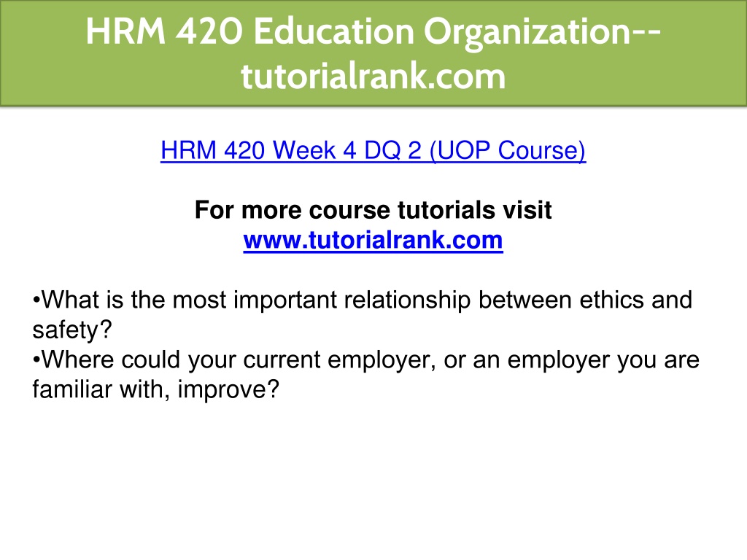Viewport: 747px width, 560px height.
Task: Click the '(UOP Course)' part of the link
Action: click(508, 151)
